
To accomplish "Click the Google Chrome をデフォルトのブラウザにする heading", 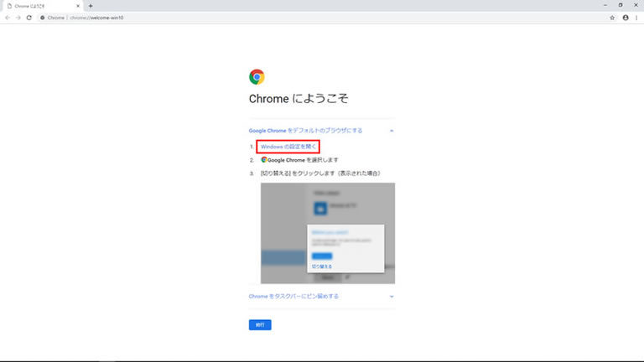I will coord(305,131).
